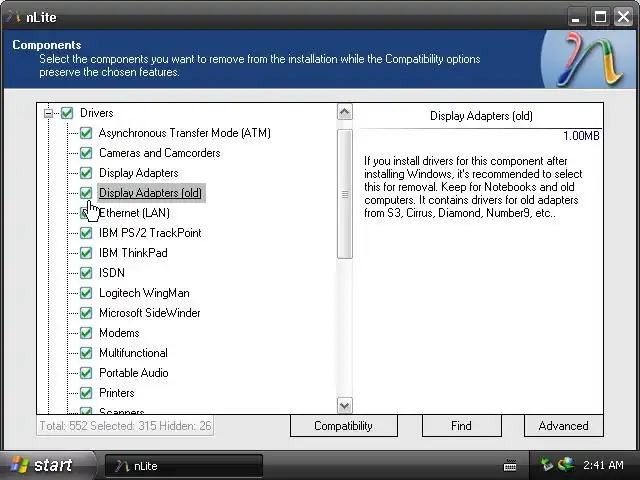Open the Find dialog button

(x=462, y=426)
